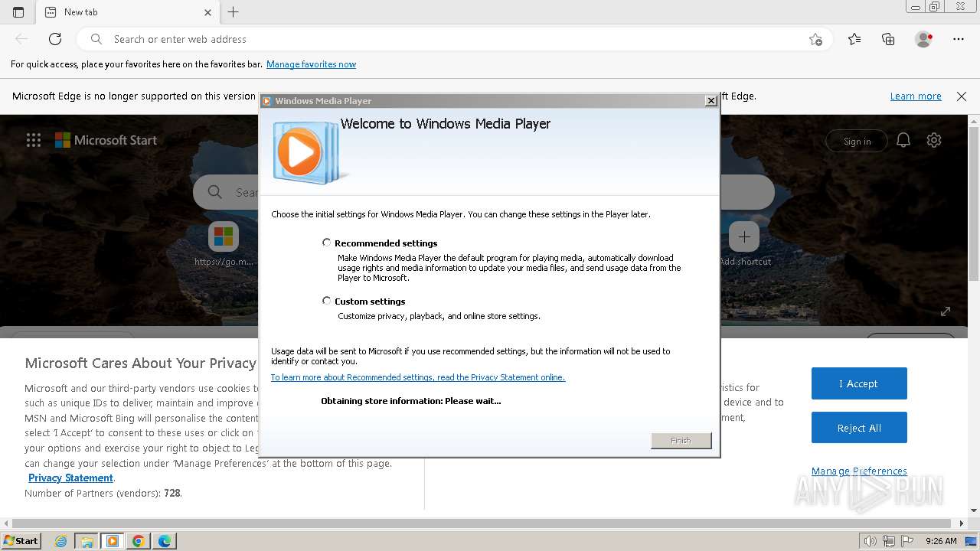Open the Microsoft Start app launcher grid
Viewport: 980px width, 551px height.
34,140
